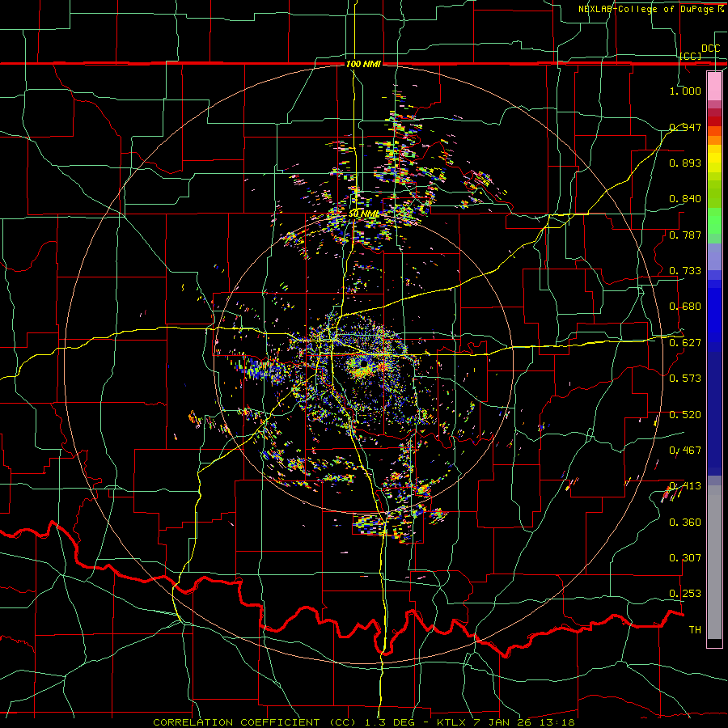Viewport: 728px width, 728px height.
Task: Click the 0.467 color scale value
Action: coord(685,451)
